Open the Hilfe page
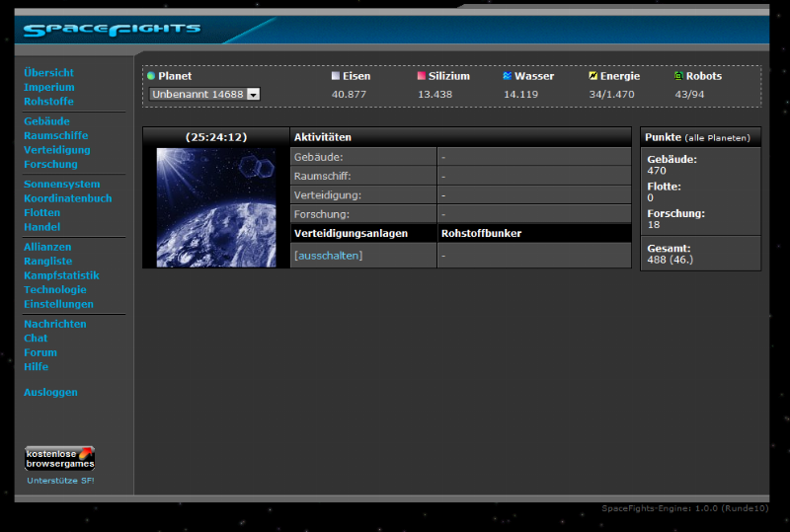This screenshot has width=790, height=532. click(x=37, y=367)
